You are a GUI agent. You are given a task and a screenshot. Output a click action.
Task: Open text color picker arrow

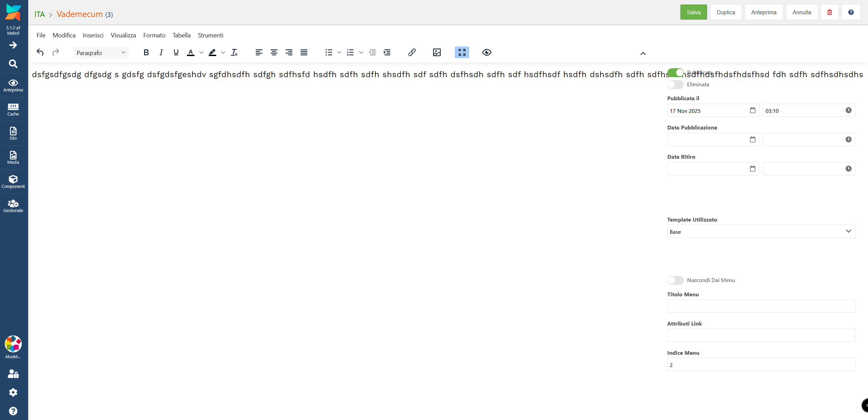tap(201, 52)
